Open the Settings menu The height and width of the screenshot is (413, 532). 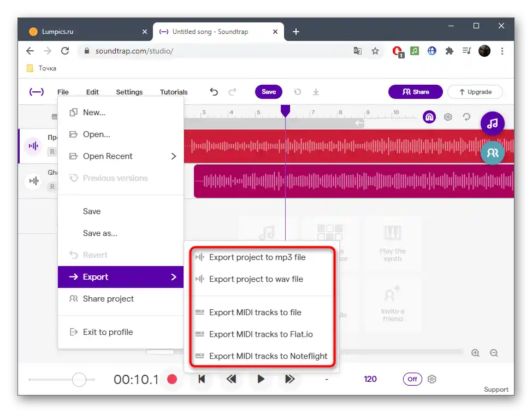point(129,92)
